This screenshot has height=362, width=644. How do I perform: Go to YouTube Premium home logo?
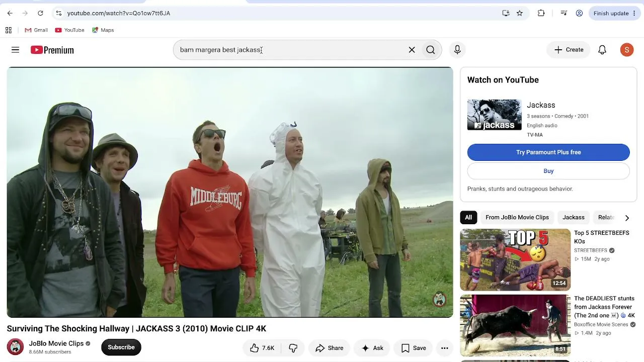pyautogui.click(x=52, y=50)
